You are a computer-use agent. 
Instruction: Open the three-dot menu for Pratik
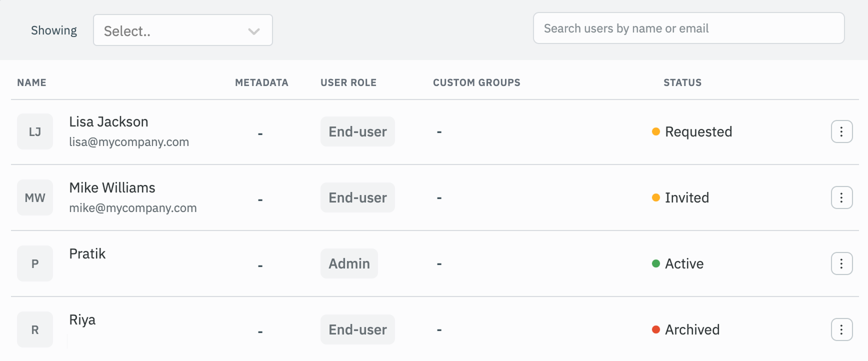pyautogui.click(x=841, y=263)
